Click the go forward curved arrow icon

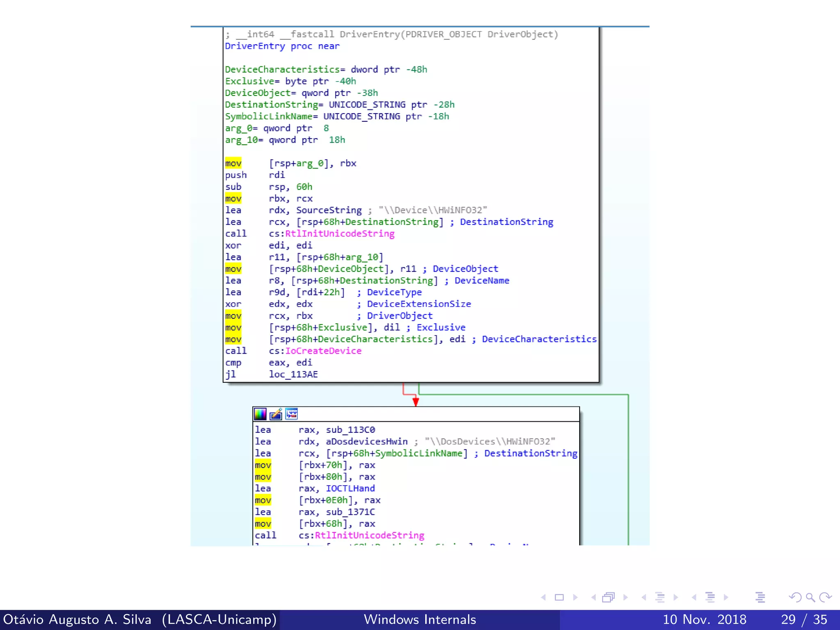pyautogui.click(x=825, y=598)
